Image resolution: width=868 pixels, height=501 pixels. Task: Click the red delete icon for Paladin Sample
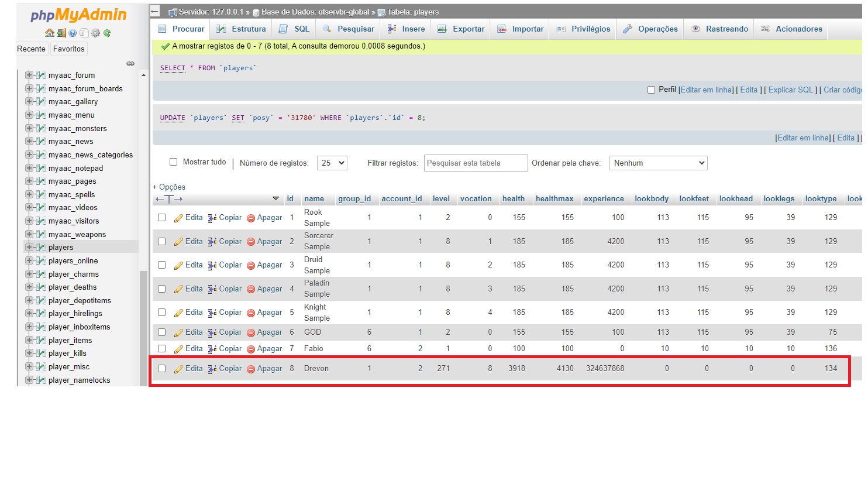coord(251,289)
